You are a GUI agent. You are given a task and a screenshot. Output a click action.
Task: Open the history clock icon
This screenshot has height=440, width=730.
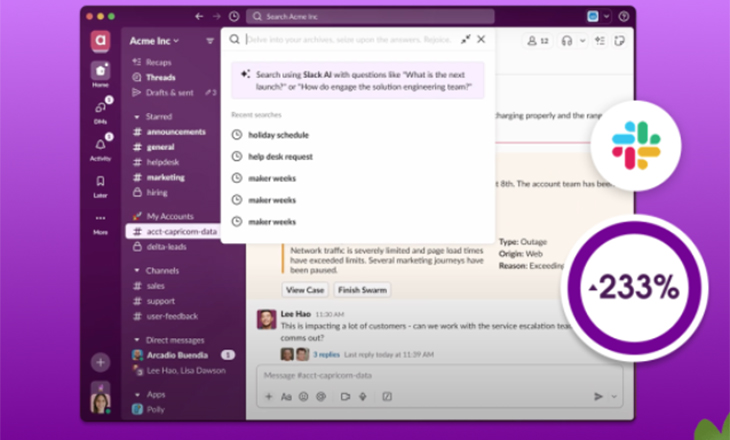(x=234, y=16)
